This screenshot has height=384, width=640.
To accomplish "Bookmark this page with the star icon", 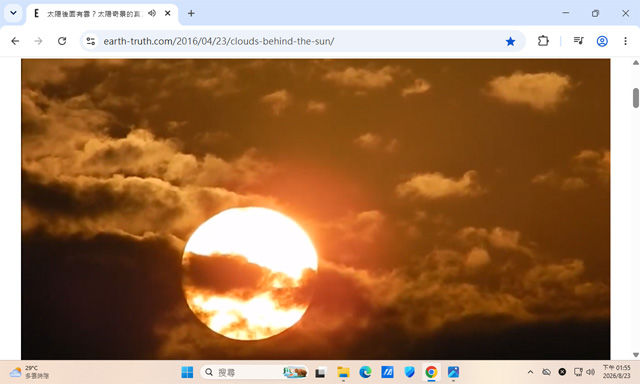I will pos(510,41).
